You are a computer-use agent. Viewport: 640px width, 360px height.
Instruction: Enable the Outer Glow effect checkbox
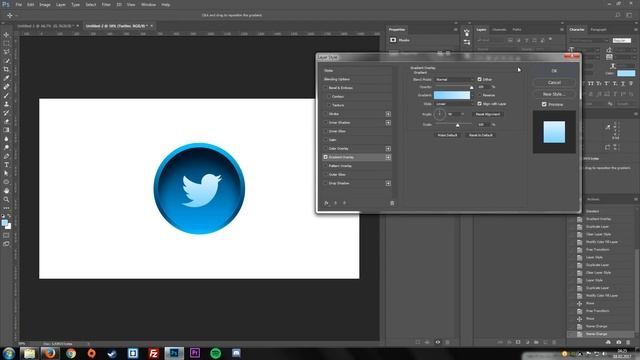[x=326, y=174]
